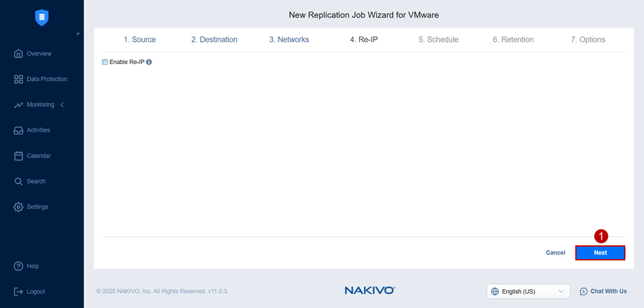Click the copyright version text v11.0.3
The image size is (644, 308).
click(217, 291)
